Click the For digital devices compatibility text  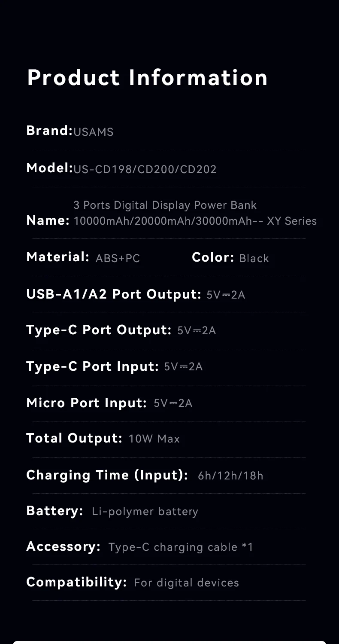pos(186,583)
